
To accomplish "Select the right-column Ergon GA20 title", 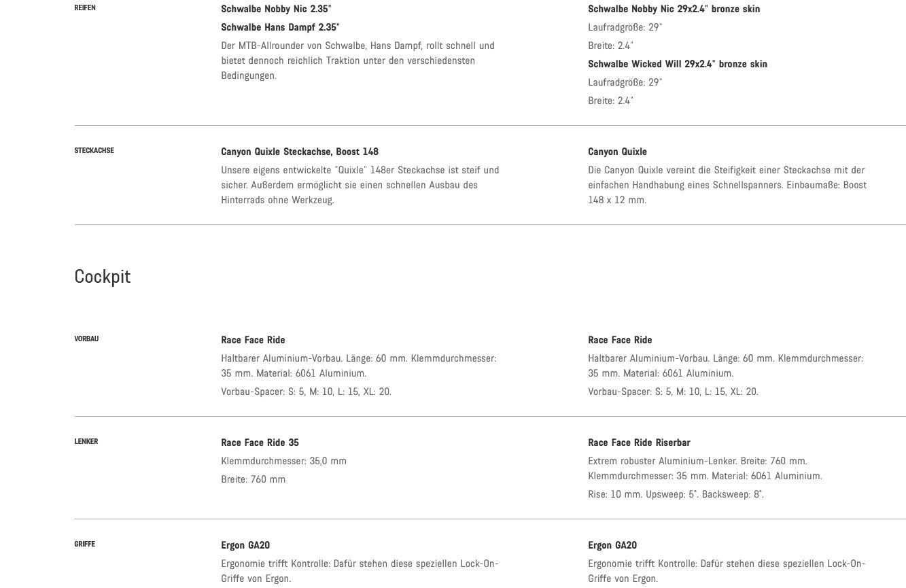I will pos(612,545).
